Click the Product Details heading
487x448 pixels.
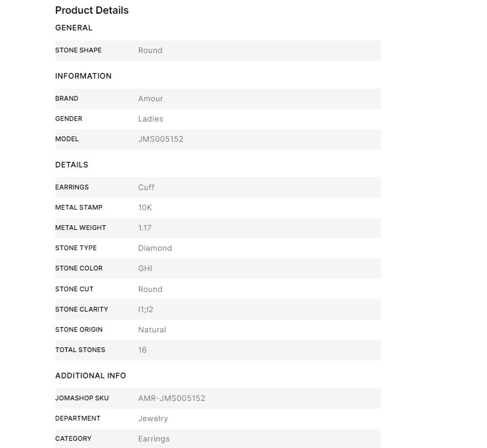[92, 10]
